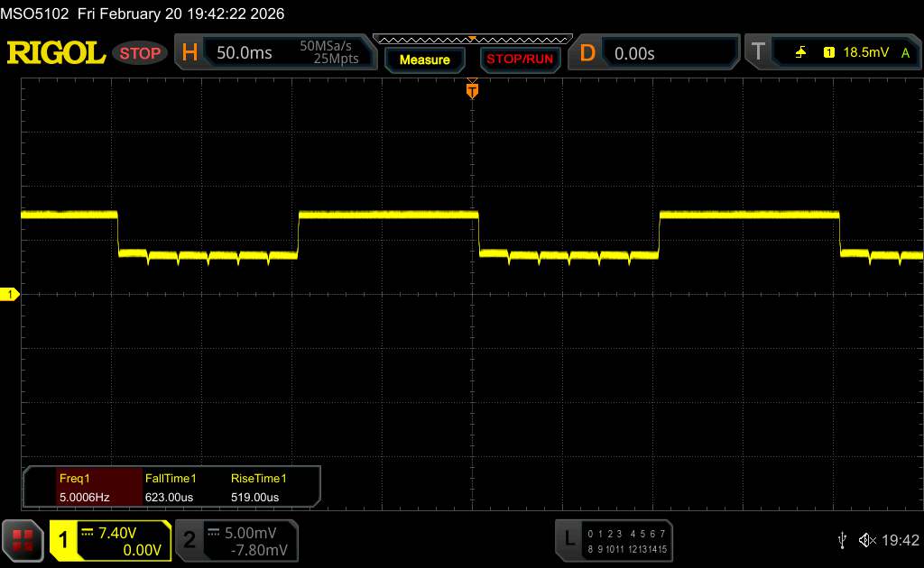Enable channel 2 with 5.00mV scale
This screenshot has height=568, width=924.
coord(236,540)
